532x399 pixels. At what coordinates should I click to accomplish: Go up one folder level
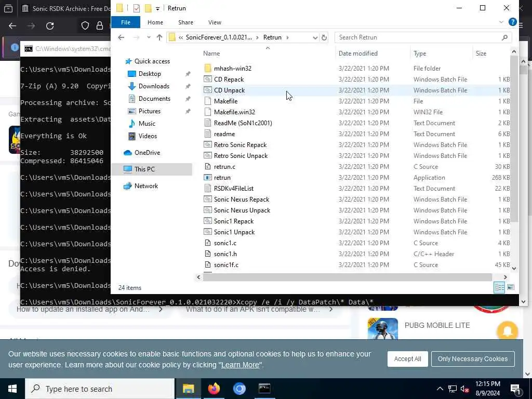[159, 37]
